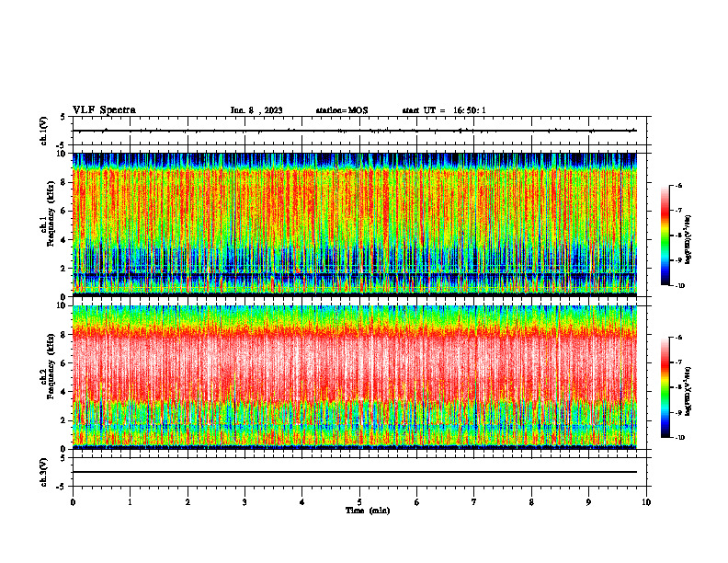This screenshot has width=728, height=563.
Task: Click the ch.1 spectrogram color bar
Action: tap(665, 236)
